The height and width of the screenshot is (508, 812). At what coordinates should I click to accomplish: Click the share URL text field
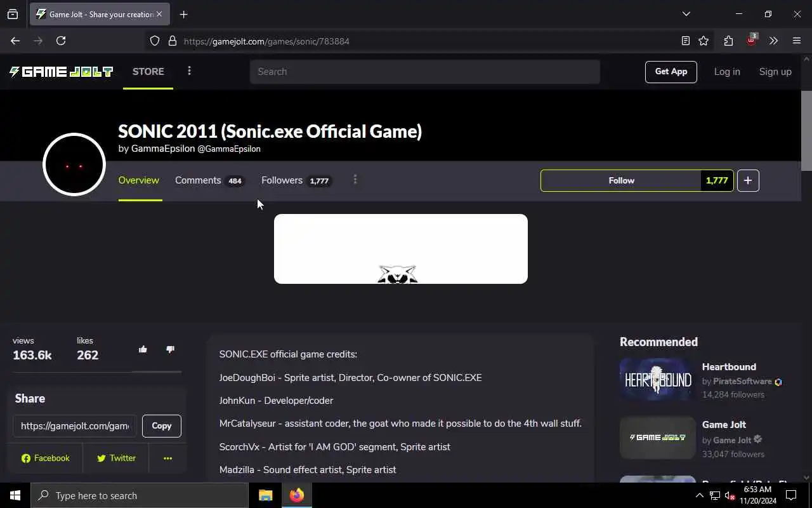(75, 426)
